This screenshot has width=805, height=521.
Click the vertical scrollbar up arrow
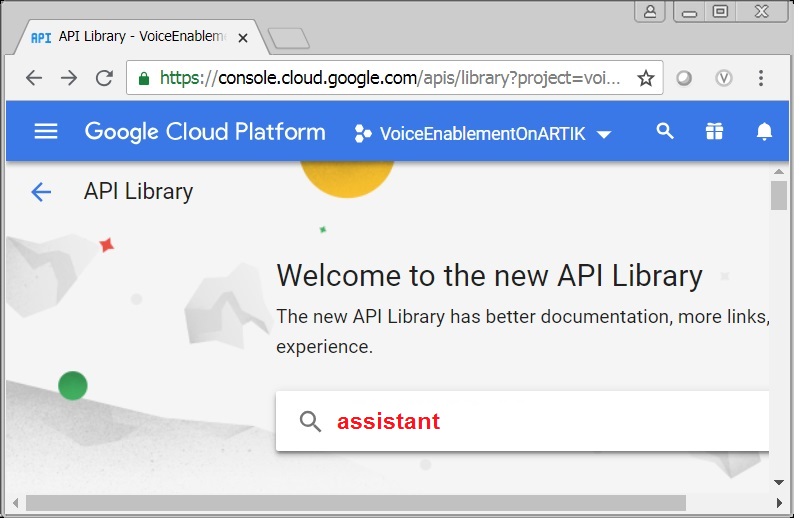(779, 171)
